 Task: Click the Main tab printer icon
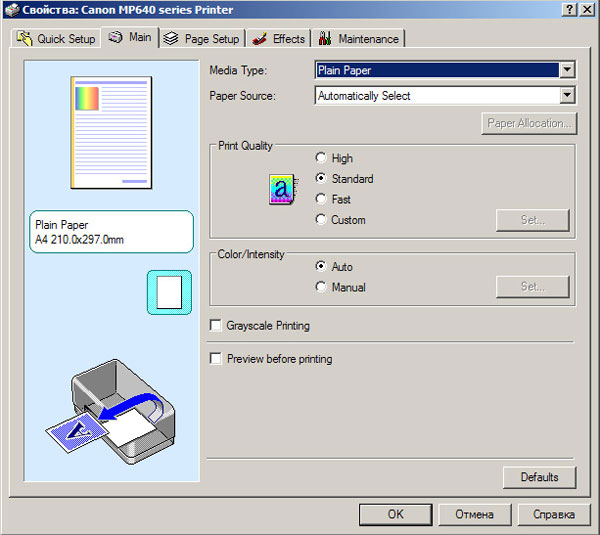pos(115,37)
